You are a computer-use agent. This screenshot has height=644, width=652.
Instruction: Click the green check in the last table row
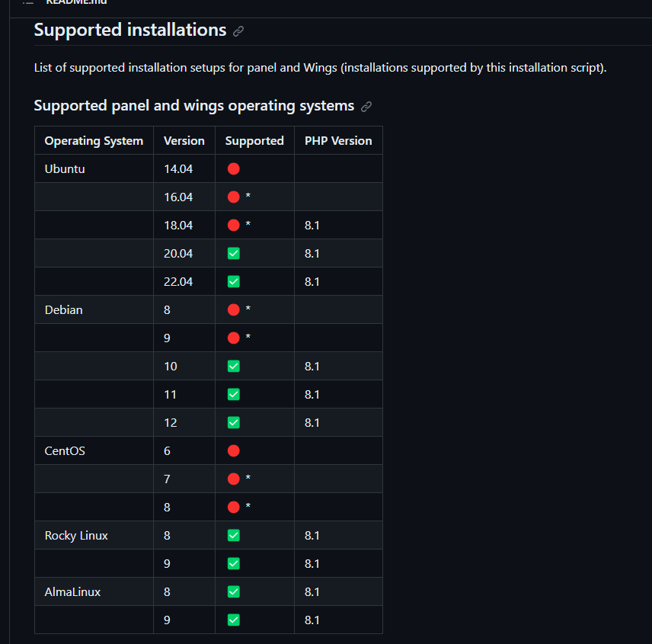click(234, 620)
